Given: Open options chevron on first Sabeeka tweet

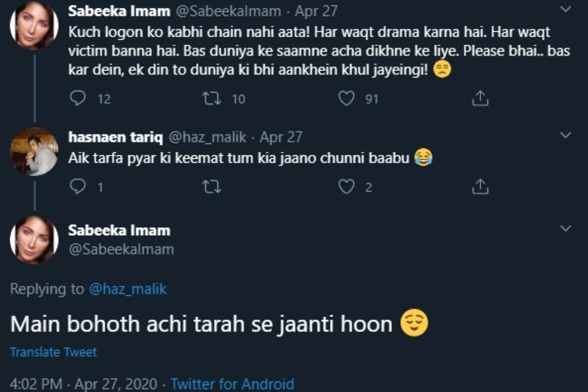Looking at the screenshot, I should point(565,9).
